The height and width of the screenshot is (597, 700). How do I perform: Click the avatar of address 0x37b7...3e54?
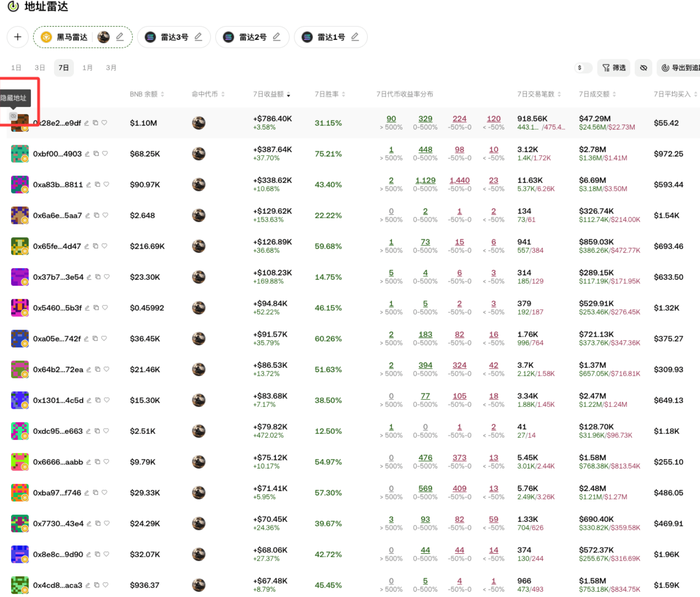pos(20,277)
